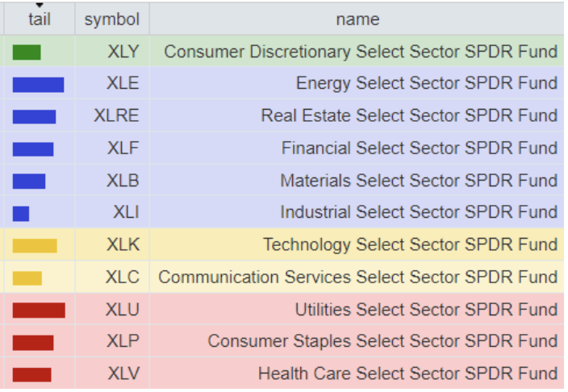Image resolution: width=568 pixels, height=392 pixels.
Task: Sort by the tail column header
Action: click(39, 19)
